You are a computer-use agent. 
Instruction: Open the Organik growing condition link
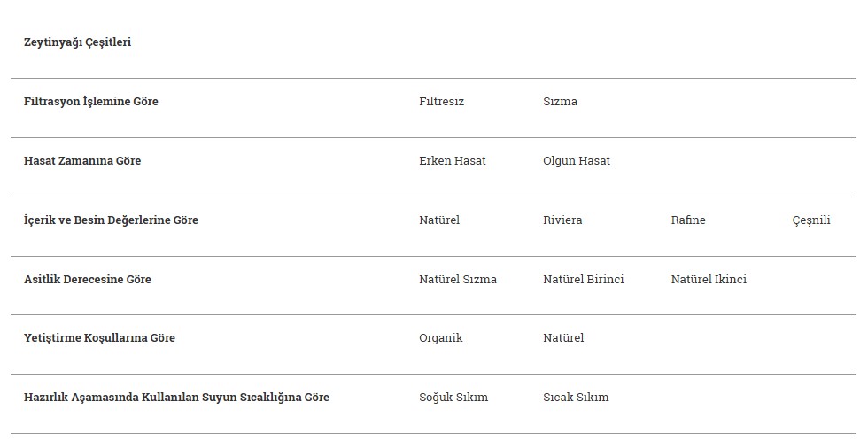click(441, 338)
